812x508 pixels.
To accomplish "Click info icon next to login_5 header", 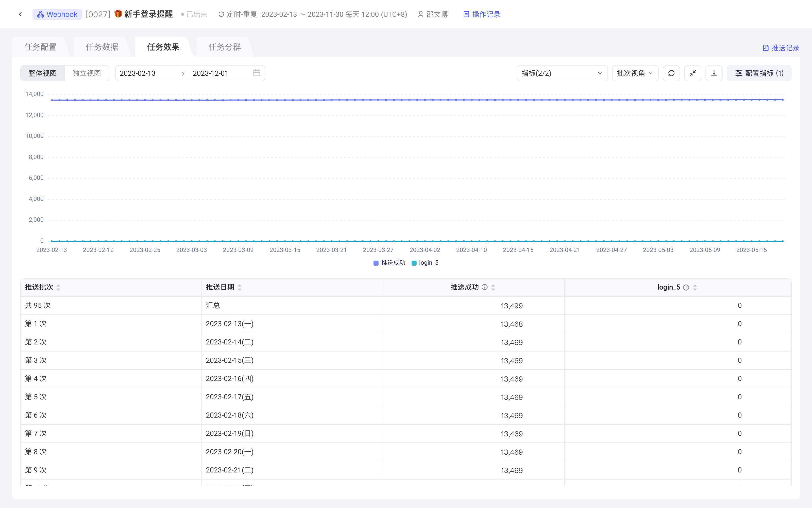I will coord(686,288).
